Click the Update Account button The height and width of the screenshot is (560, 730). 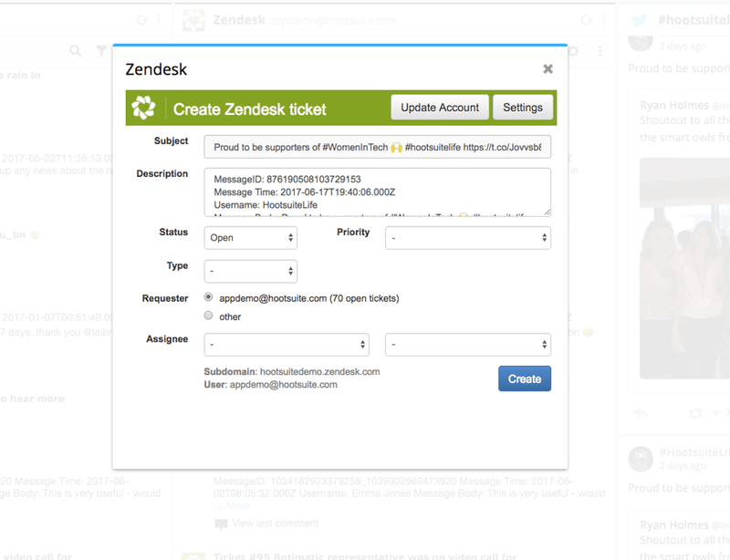tap(439, 107)
